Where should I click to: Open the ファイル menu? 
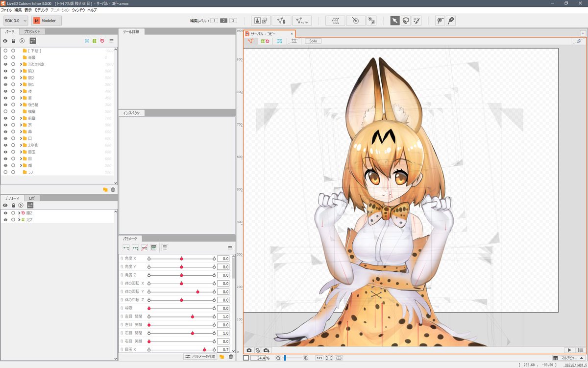coord(6,10)
